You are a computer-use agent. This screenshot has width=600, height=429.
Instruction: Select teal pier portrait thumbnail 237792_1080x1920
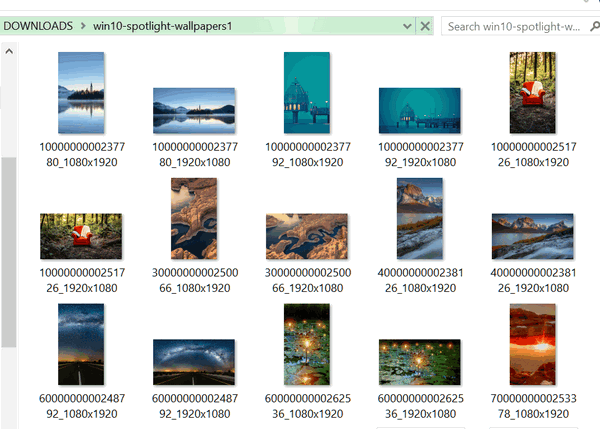[x=307, y=93]
